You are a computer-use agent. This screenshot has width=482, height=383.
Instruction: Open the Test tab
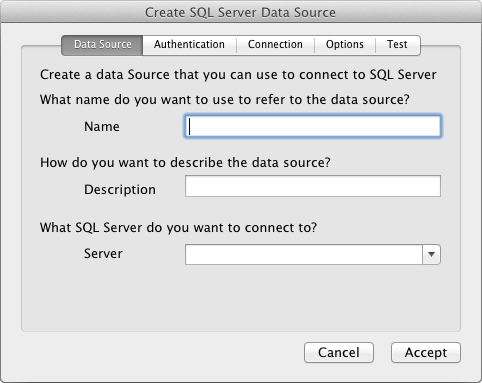[397, 45]
